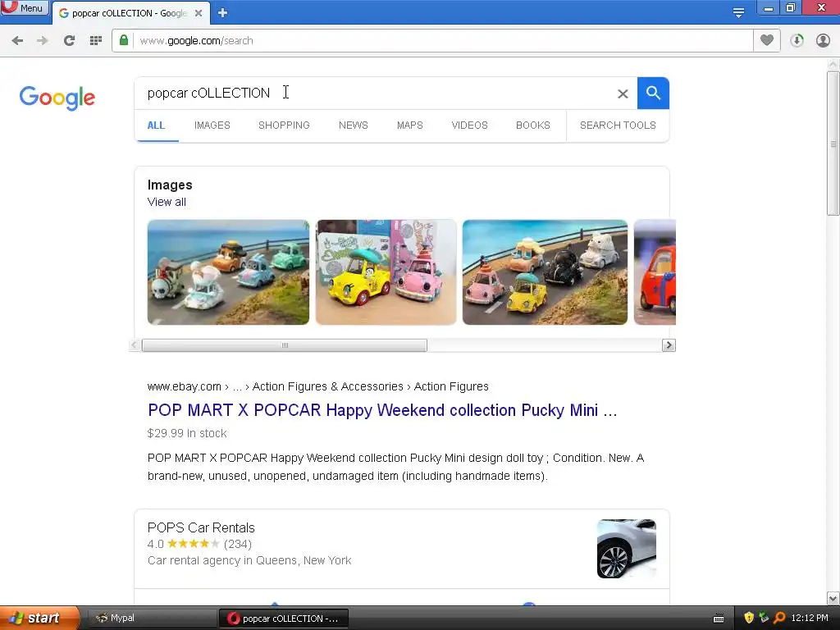Open the POPS Car Rentals listing

pos(201,527)
